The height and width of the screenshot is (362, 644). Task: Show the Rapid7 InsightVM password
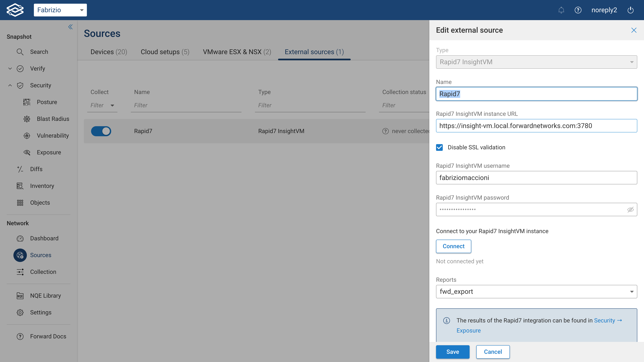coord(630,209)
